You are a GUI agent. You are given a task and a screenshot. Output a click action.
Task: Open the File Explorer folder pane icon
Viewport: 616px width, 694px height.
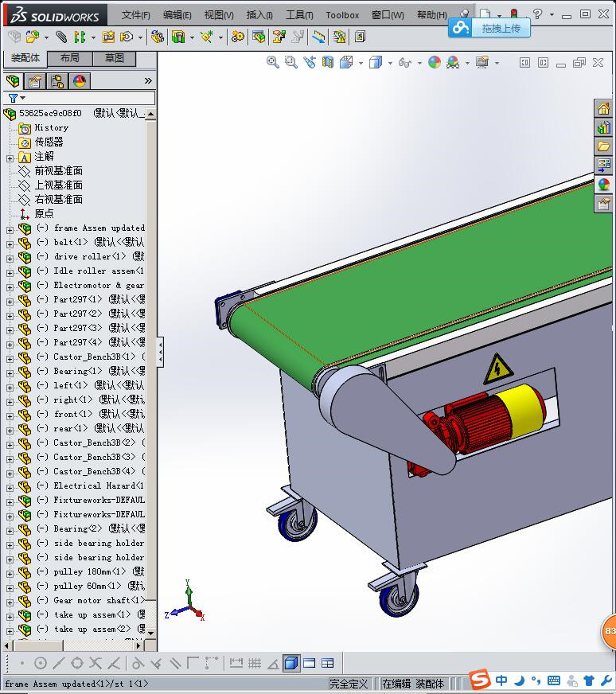[x=603, y=146]
